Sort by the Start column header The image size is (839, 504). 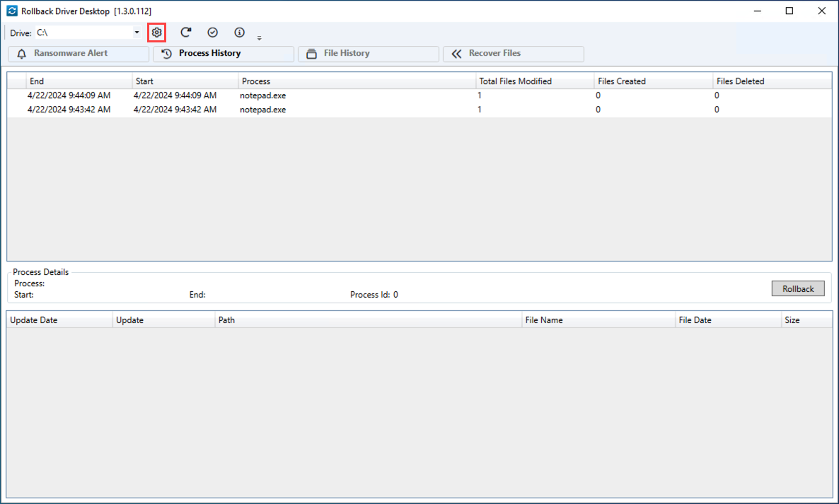(185, 81)
